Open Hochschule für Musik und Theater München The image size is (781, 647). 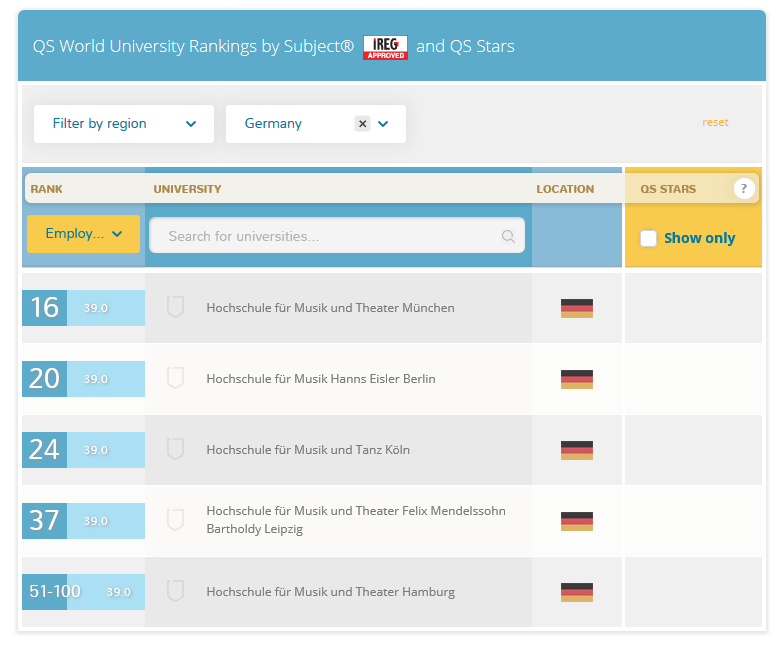pyautogui.click(x=330, y=308)
